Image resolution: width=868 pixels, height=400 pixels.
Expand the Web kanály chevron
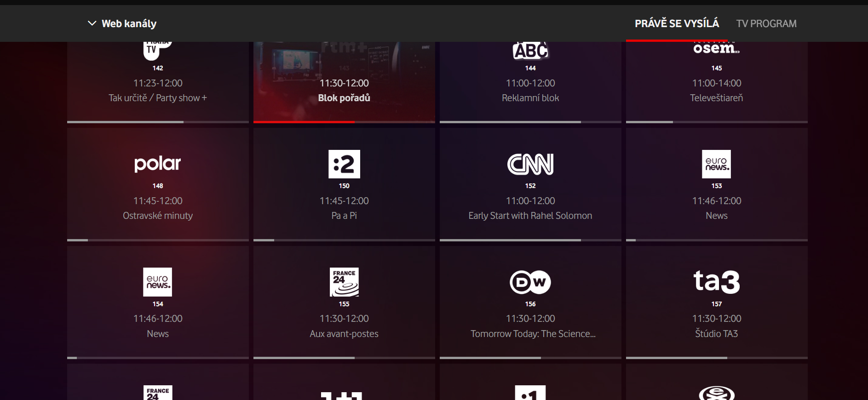click(92, 23)
